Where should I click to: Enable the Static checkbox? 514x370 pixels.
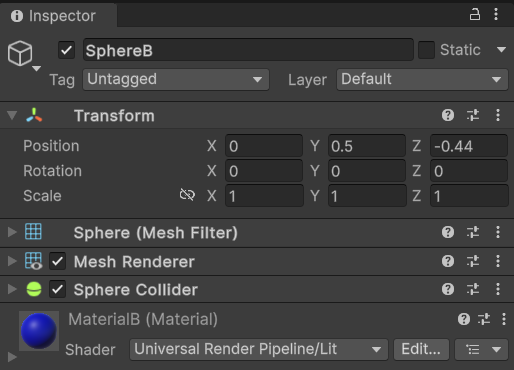click(426, 50)
